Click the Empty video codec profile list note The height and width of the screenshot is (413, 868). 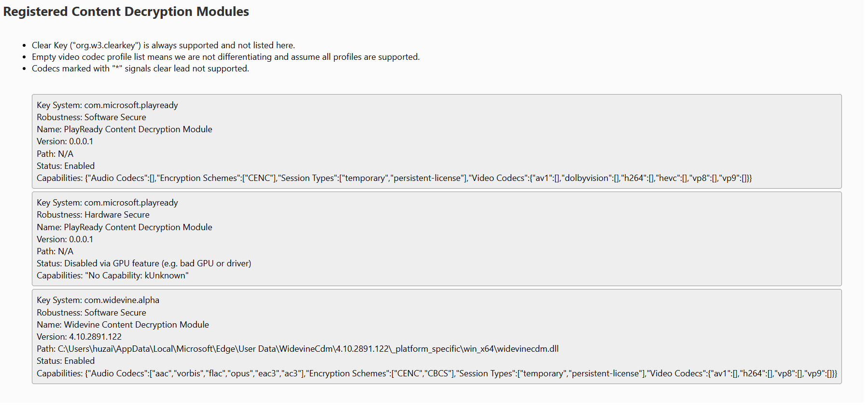click(225, 57)
